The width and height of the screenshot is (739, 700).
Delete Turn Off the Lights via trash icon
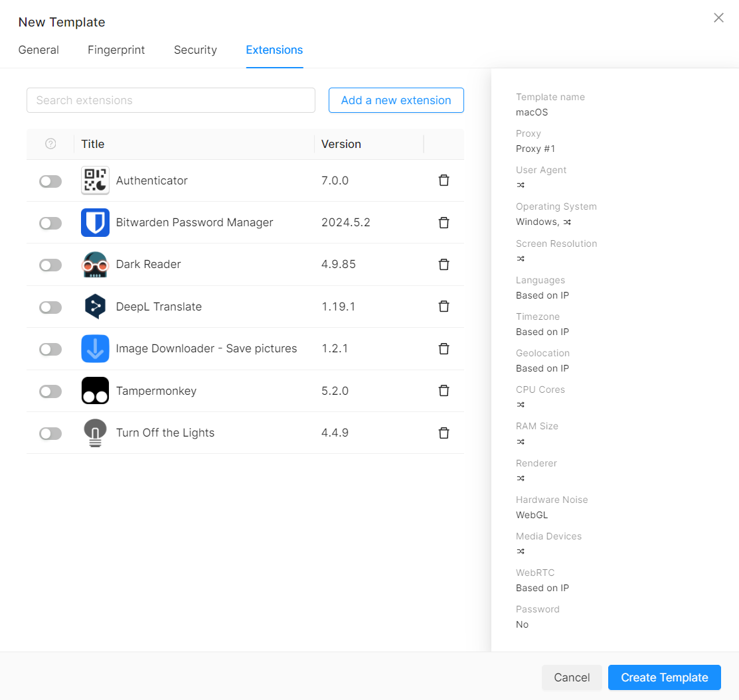coord(444,433)
